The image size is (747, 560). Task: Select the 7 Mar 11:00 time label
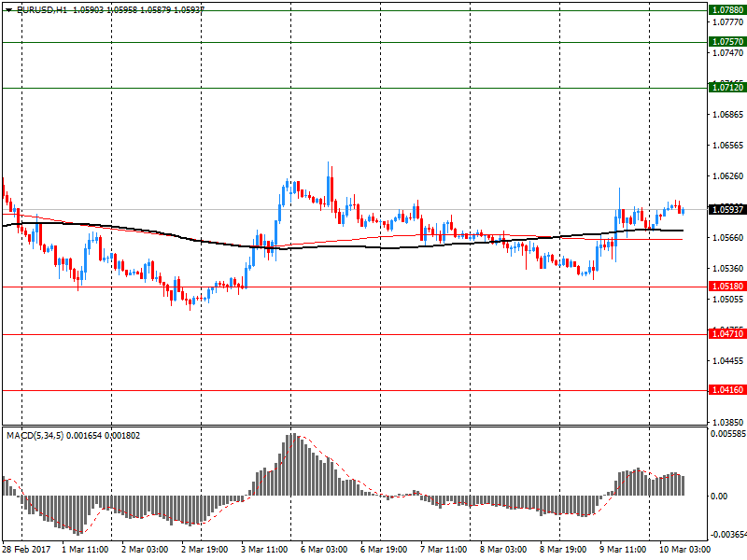click(x=444, y=550)
